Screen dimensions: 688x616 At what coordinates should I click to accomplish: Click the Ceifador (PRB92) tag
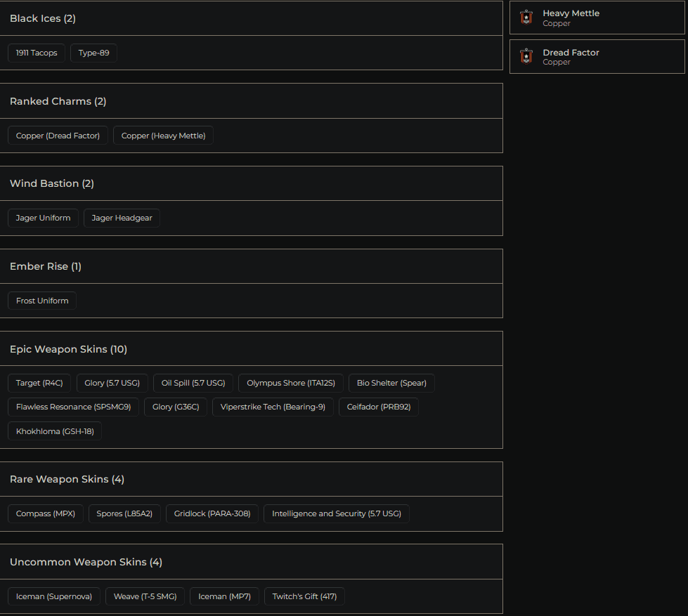click(379, 407)
